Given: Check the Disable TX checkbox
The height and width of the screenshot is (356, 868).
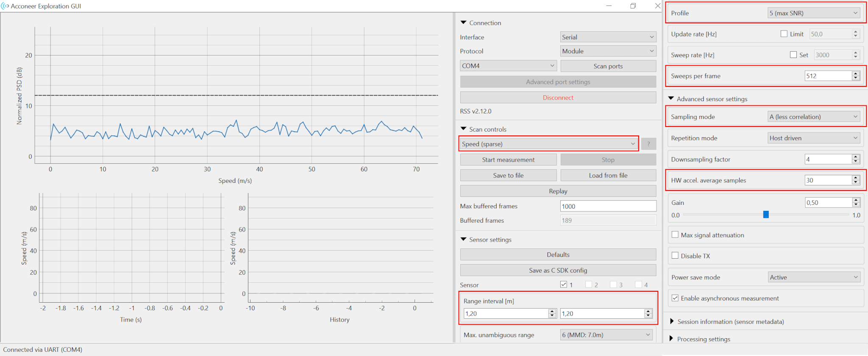Looking at the screenshot, I should click(675, 256).
